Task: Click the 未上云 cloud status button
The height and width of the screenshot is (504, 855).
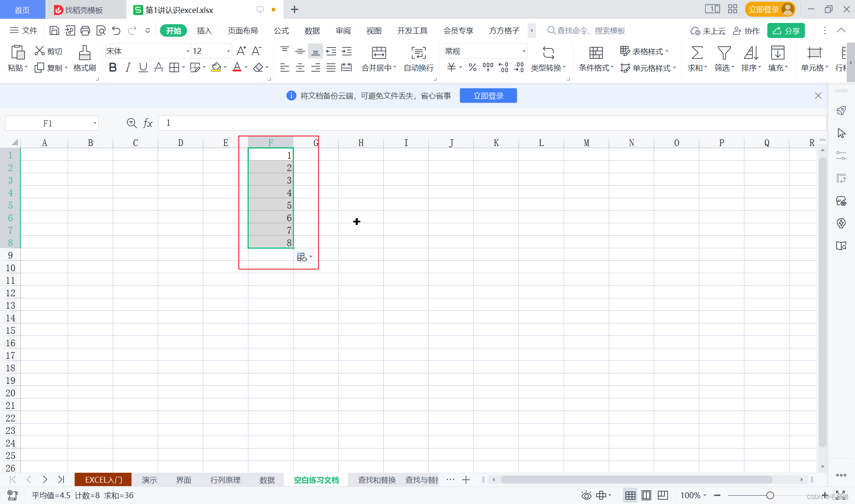Action: (708, 30)
